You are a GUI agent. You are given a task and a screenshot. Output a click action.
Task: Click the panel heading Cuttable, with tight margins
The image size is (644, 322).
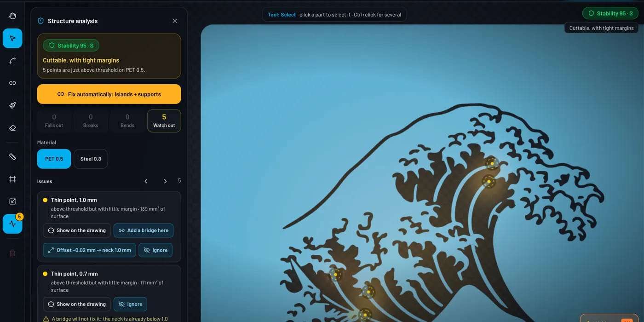(81, 60)
